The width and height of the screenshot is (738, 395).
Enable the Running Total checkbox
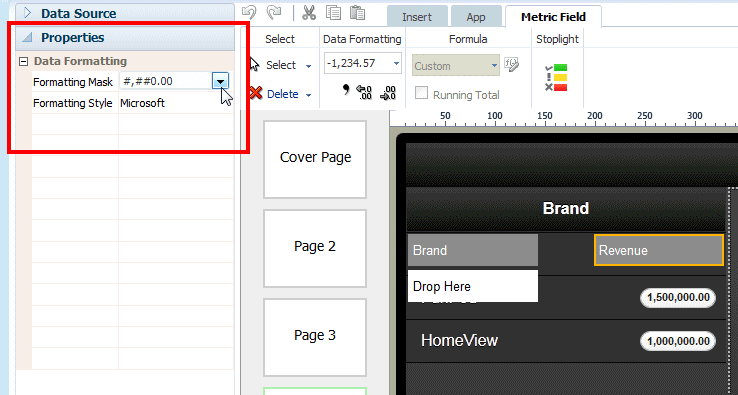(x=421, y=93)
